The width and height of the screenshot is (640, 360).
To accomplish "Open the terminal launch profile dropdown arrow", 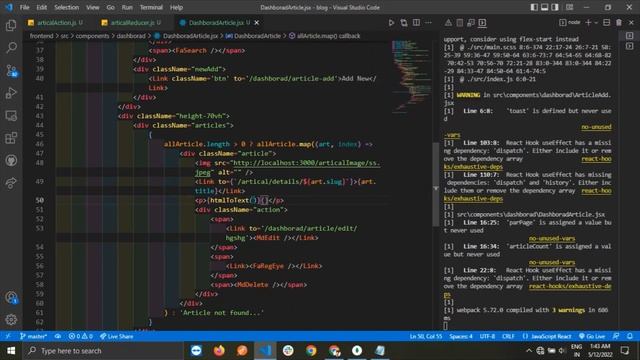I will 596,23.
